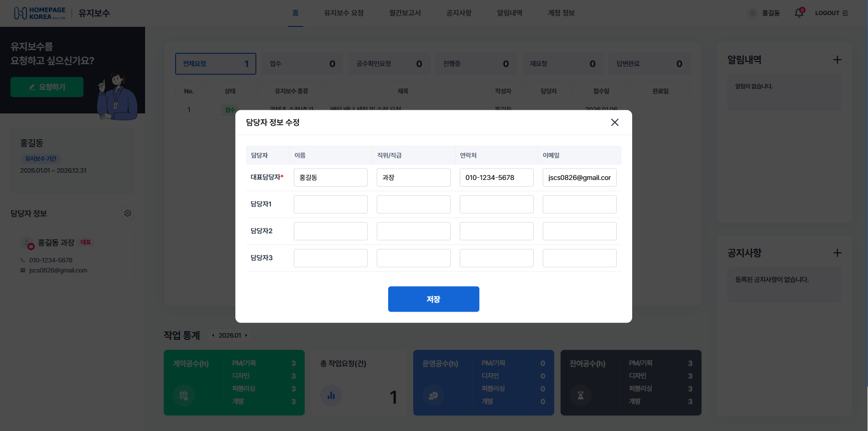Click the logout door icon
Screen dimensions: 868x431
846,13
